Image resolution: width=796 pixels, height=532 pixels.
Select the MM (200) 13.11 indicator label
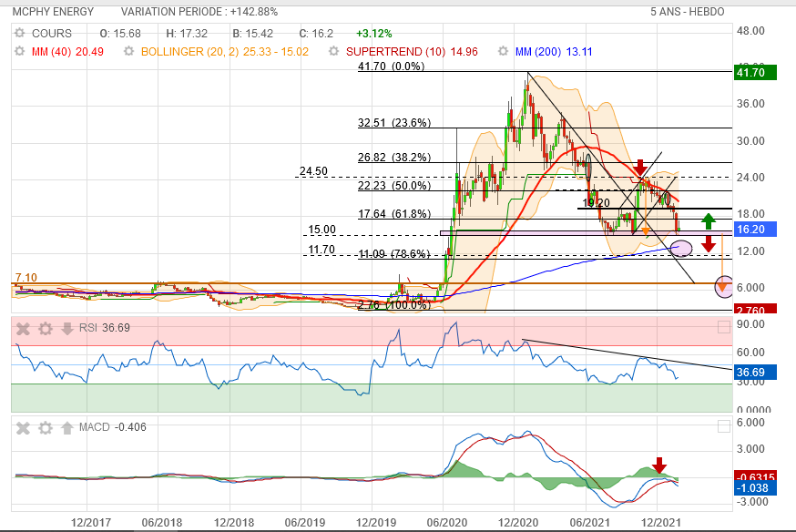tap(554, 52)
